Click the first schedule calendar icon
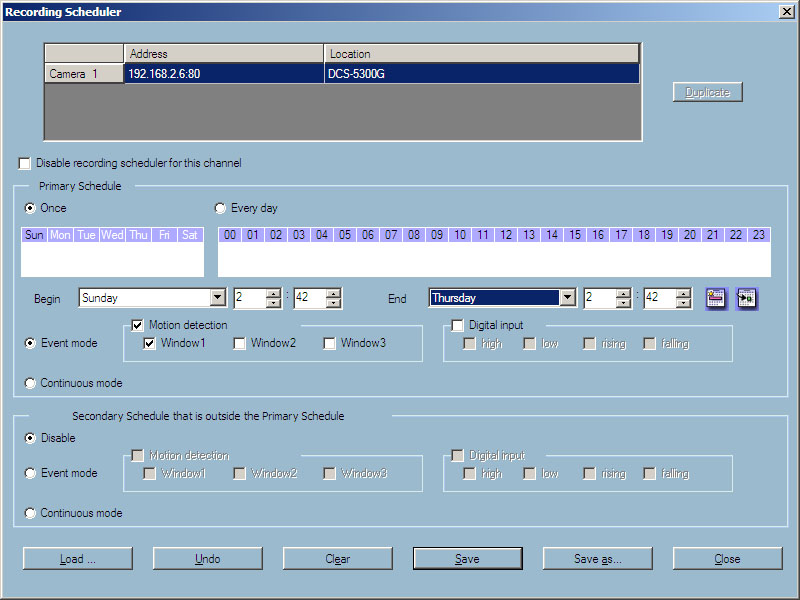This screenshot has width=800, height=600. [716, 298]
